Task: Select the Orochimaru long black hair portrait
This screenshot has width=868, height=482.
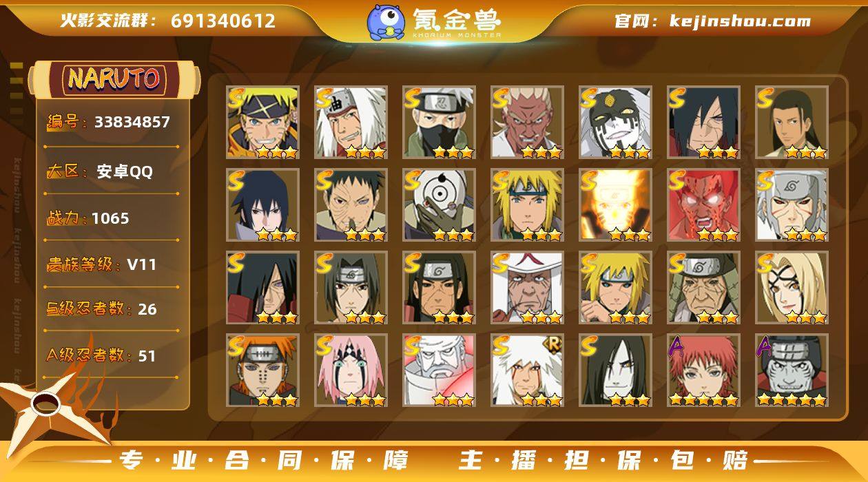Action: 615,370
